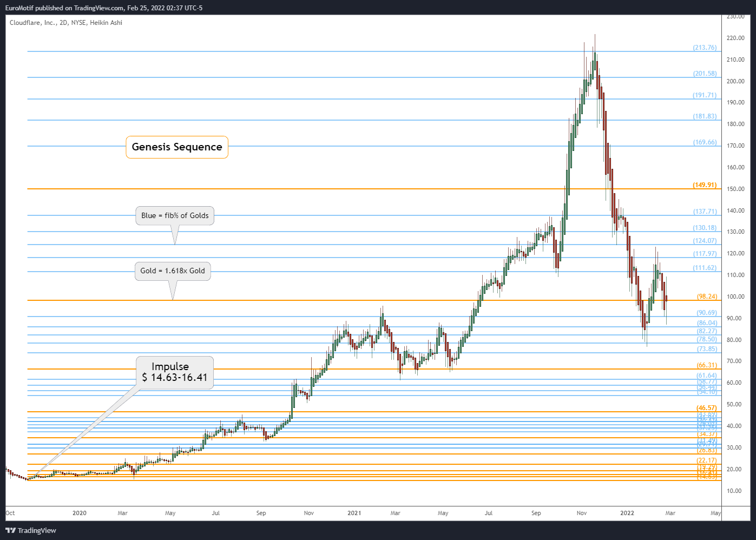Screen dimensions: 756x540
Task: Select the orange (22.17) level label
Action: tap(707, 460)
